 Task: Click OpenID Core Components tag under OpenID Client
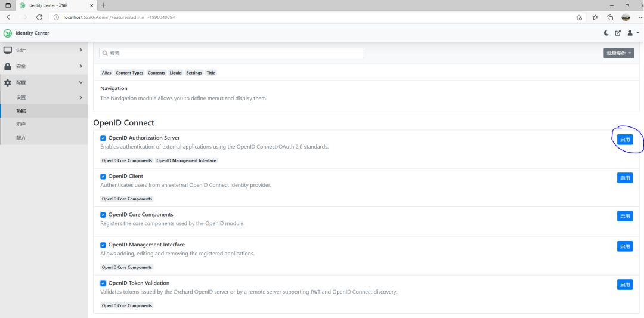(x=127, y=199)
